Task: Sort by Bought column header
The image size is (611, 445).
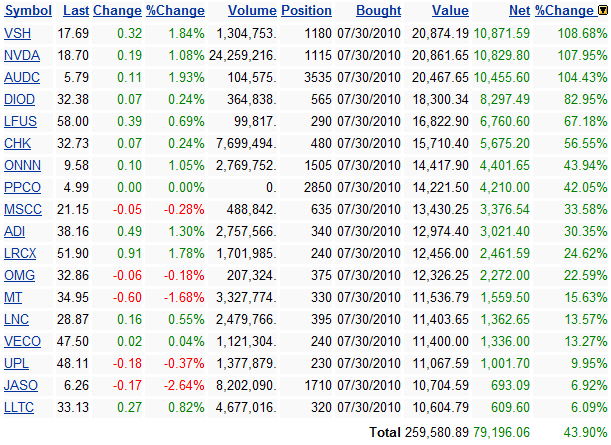Action: [x=378, y=11]
